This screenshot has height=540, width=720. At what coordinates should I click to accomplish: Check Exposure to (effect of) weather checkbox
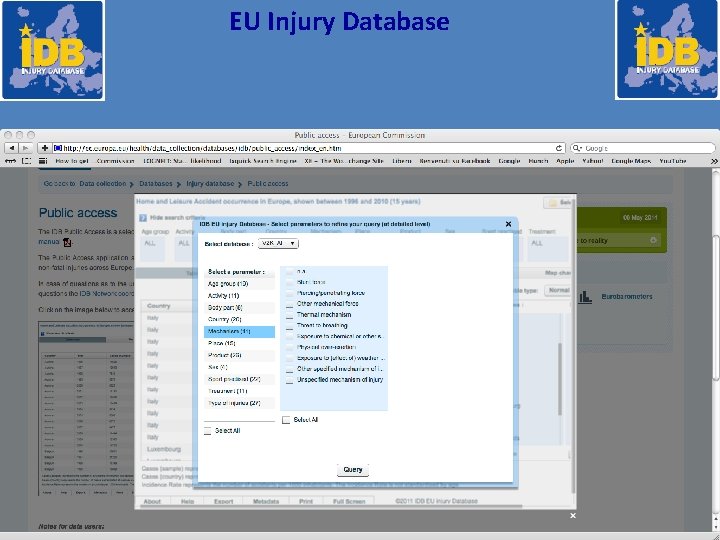tap(289, 358)
